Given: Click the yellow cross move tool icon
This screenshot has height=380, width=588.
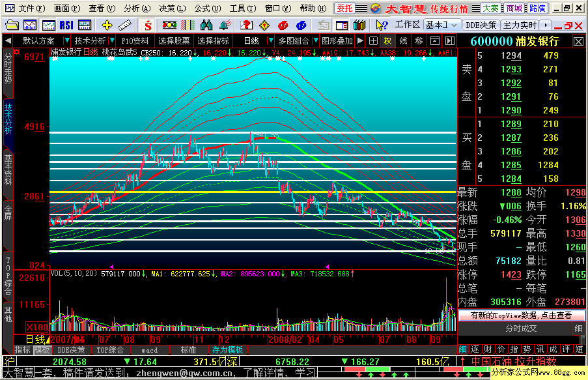Looking at the screenshot, I should (x=107, y=25).
